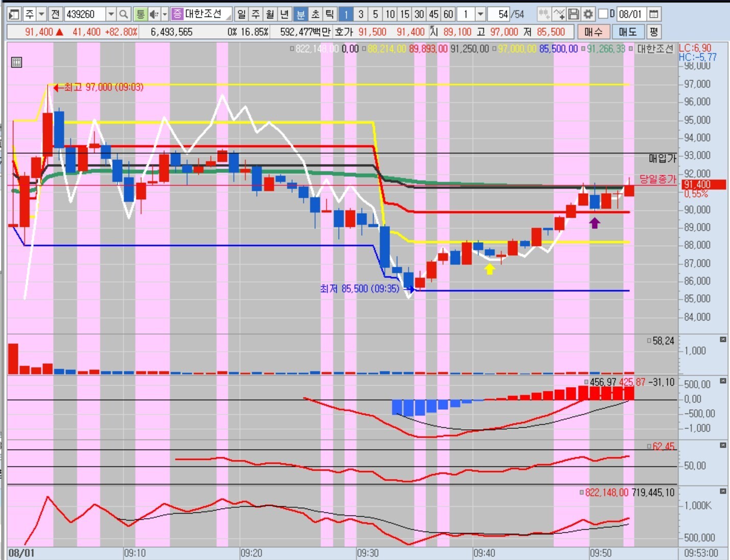Switch to the 년 yearly chart tab
This screenshot has width=730, height=560.
[x=285, y=14]
